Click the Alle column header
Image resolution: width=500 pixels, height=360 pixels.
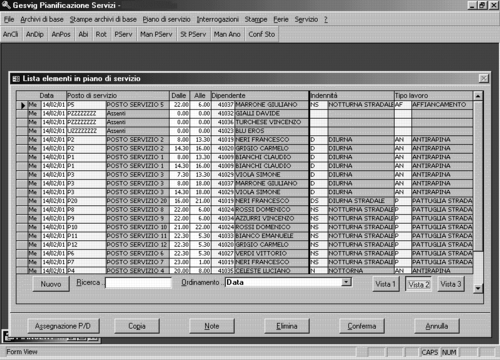pos(200,96)
